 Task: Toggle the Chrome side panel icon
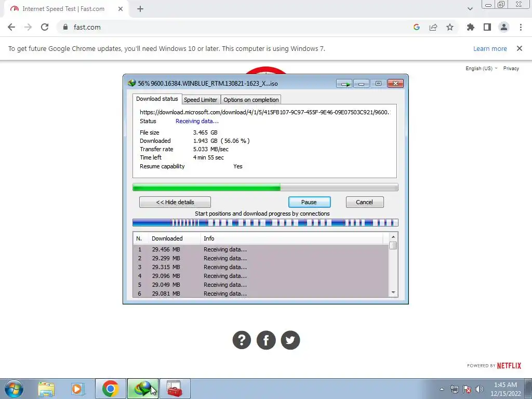pyautogui.click(x=487, y=27)
